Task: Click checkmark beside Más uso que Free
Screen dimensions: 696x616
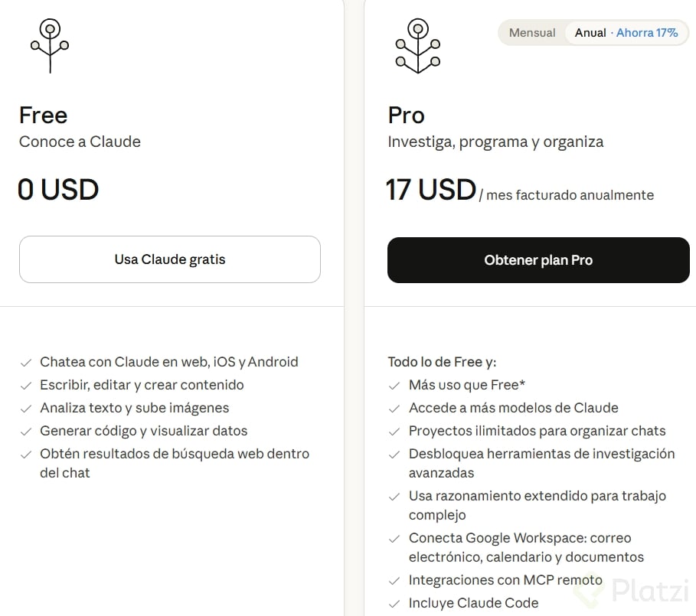Action: (x=394, y=386)
